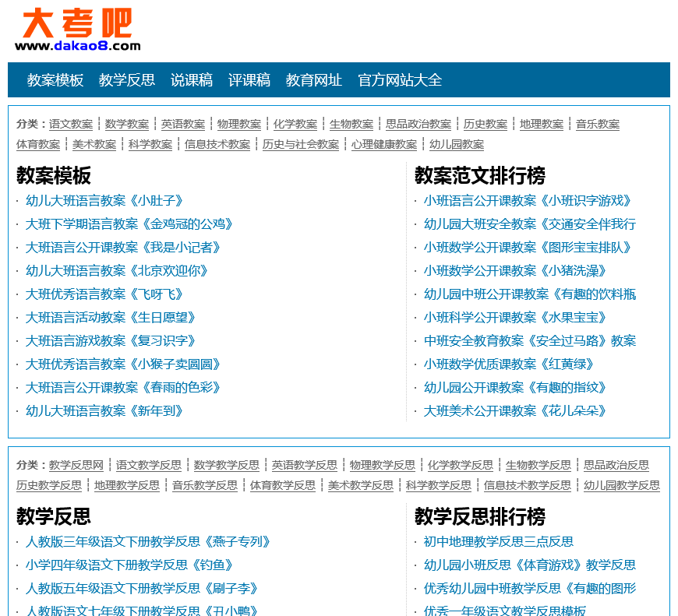
Task: Go to the 评课稿 navigation item
Action: (x=249, y=80)
